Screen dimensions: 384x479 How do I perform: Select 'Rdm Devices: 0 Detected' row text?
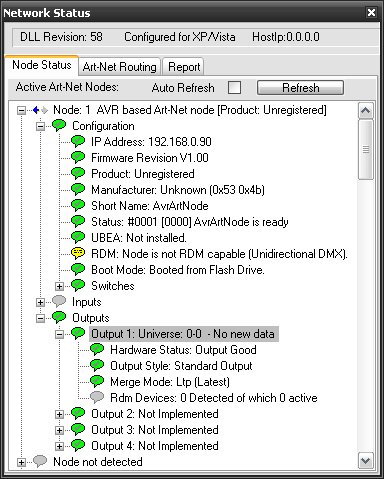214,398
